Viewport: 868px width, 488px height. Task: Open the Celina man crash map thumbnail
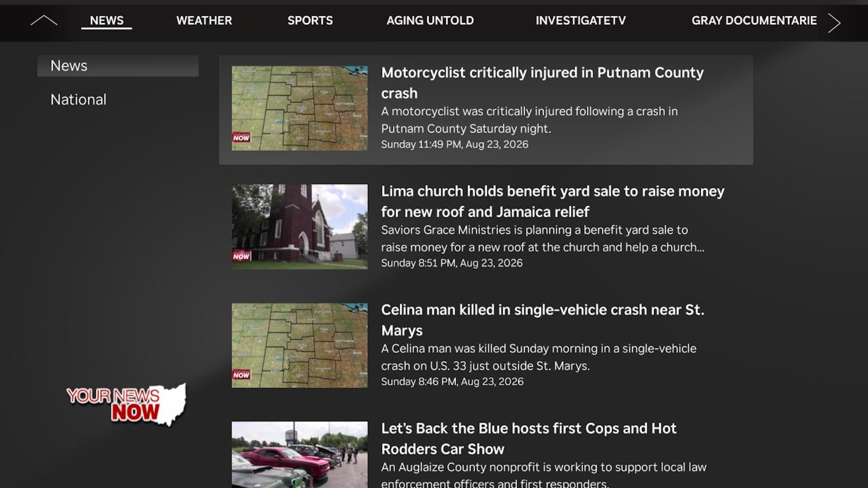tap(300, 345)
